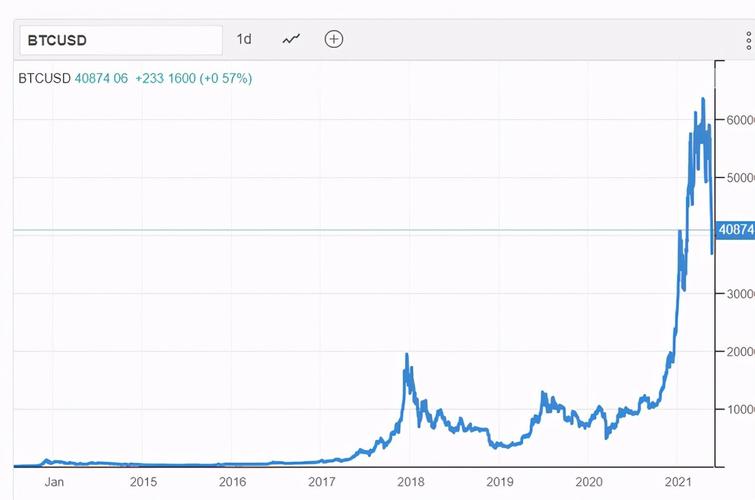
Task: Select the 2018 label on the time axis
Action: click(410, 482)
